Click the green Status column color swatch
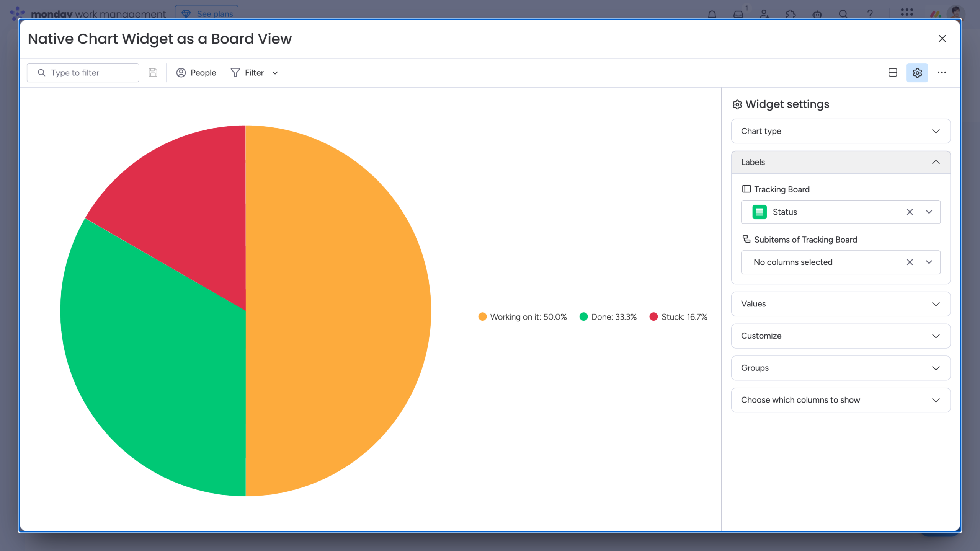 tap(760, 212)
